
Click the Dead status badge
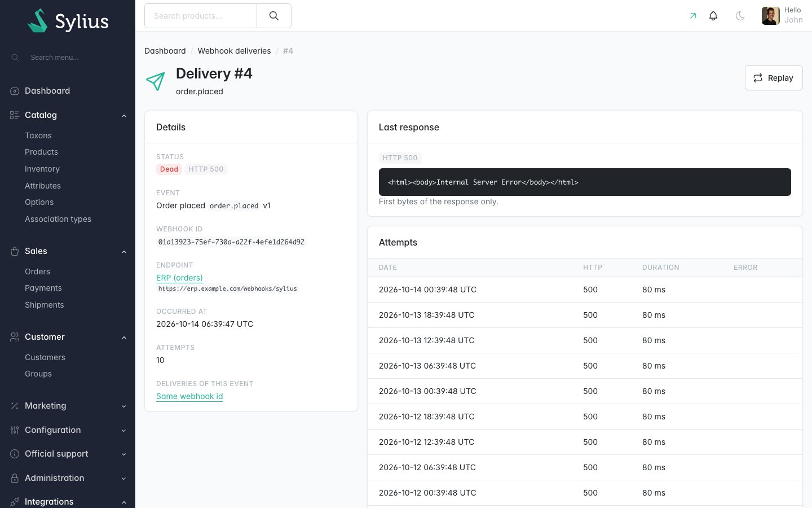169,169
